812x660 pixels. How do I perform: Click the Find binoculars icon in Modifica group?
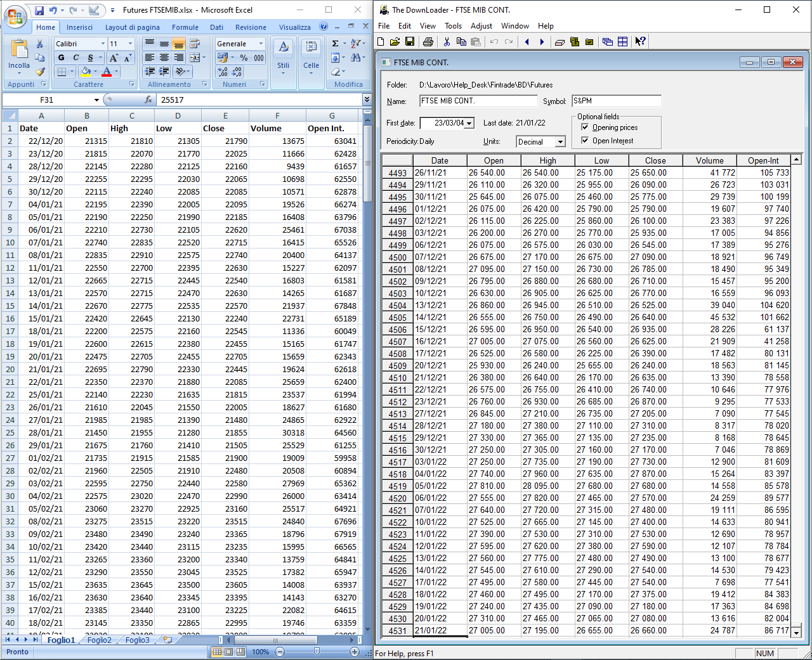click(x=355, y=58)
